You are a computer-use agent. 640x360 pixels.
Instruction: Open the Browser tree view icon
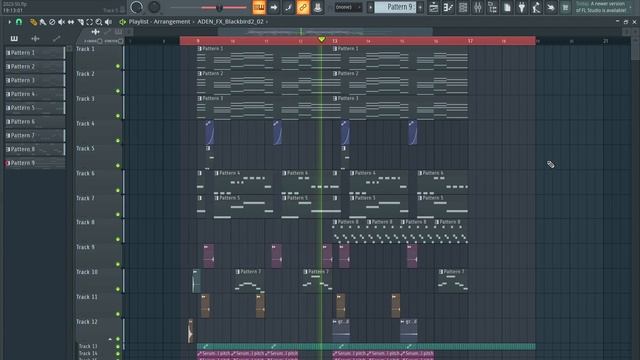pos(492,7)
